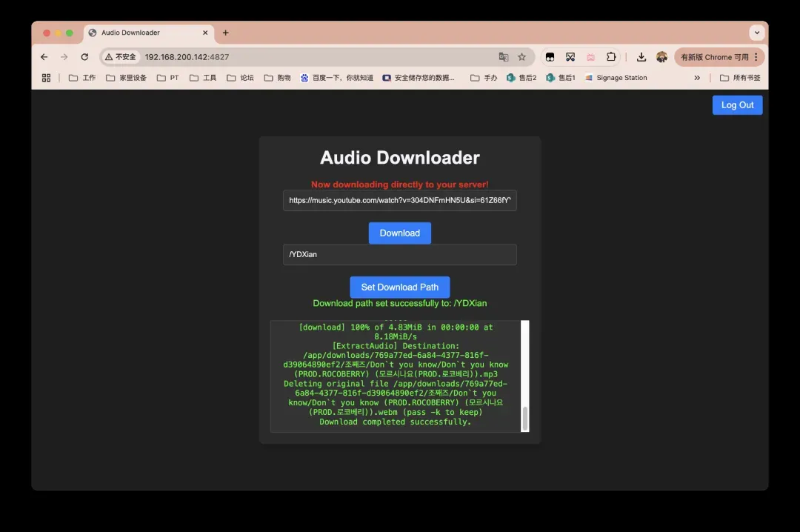
Task: Open the 工具 bookmarks folder
Action: (x=203, y=78)
